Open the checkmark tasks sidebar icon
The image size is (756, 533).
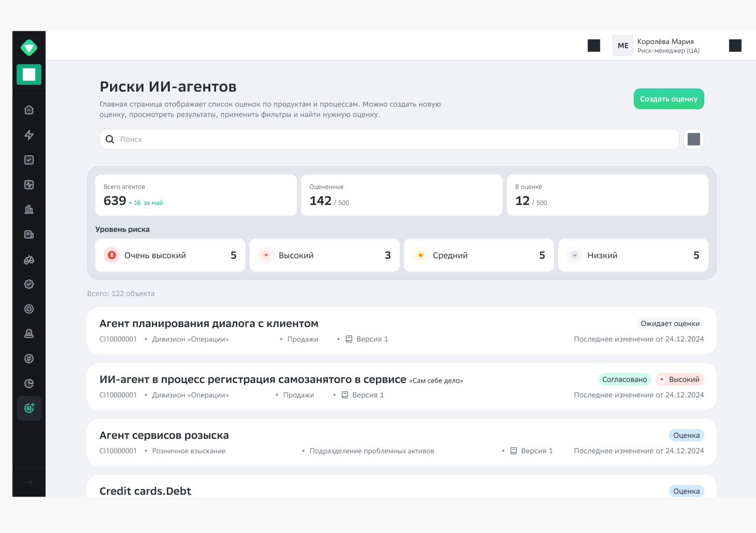(x=29, y=160)
